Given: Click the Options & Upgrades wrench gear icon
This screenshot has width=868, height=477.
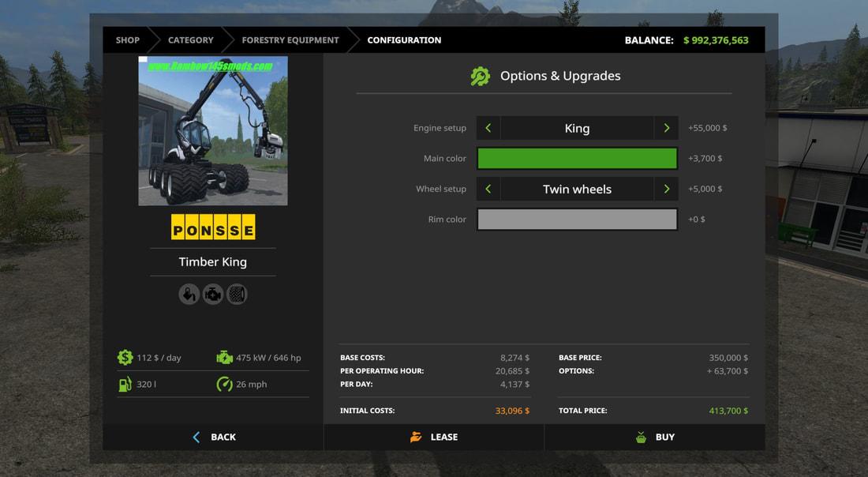Looking at the screenshot, I should pyautogui.click(x=480, y=77).
